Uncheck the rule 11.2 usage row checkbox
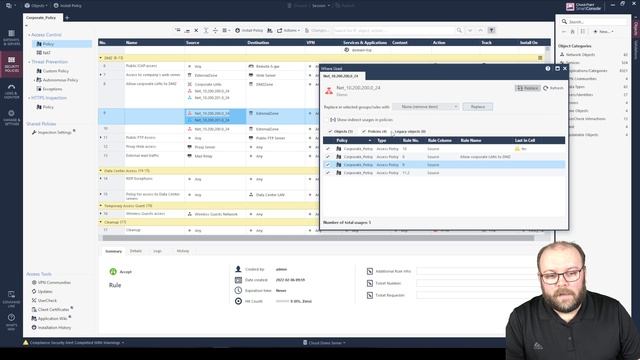Image resolution: width=640 pixels, height=360 pixels. (x=328, y=173)
